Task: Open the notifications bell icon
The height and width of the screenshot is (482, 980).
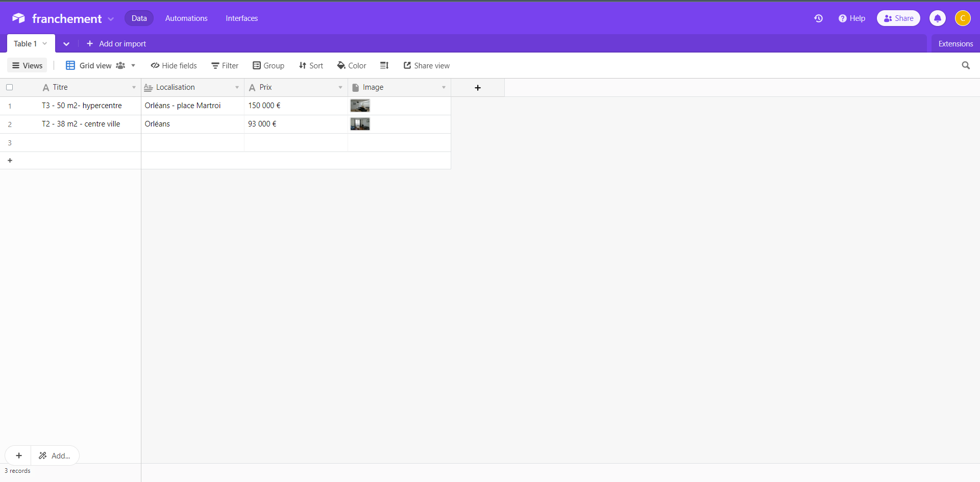Action: (937, 18)
